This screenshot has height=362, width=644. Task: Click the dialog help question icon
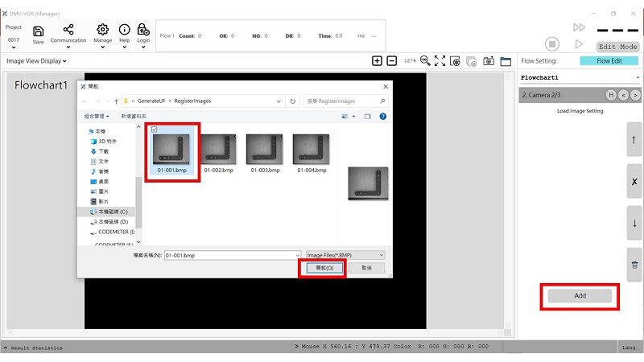[x=383, y=117]
